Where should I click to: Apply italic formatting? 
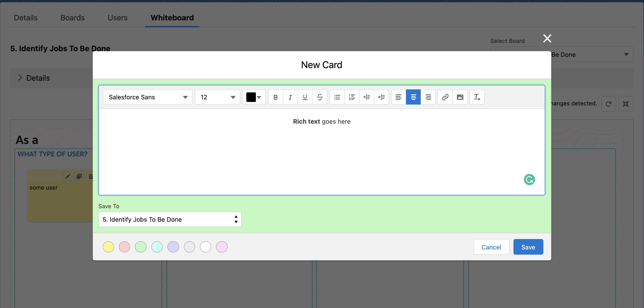coord(290,97)
